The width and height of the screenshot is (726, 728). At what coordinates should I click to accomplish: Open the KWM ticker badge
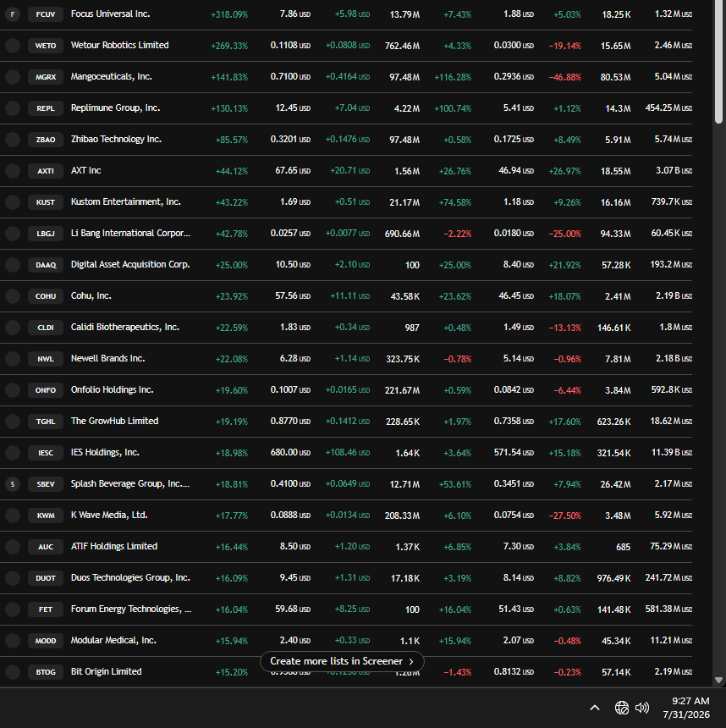(x=46, y=516)
